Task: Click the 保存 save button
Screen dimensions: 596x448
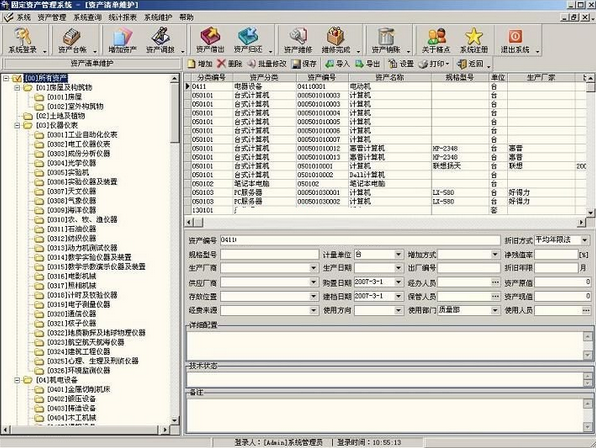Action: tap(304, 64)
